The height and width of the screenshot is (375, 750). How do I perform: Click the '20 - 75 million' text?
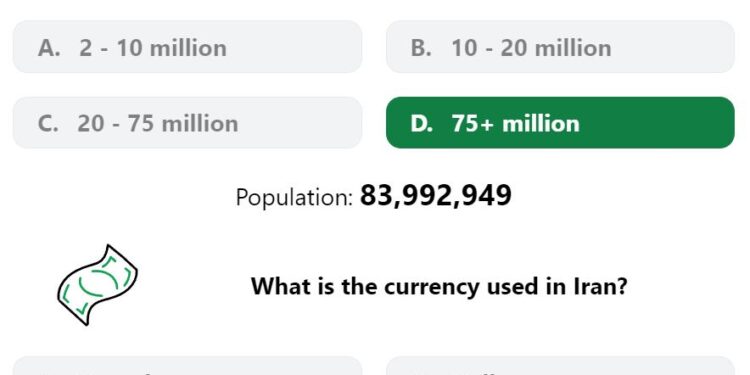click(x=158, y=123)
